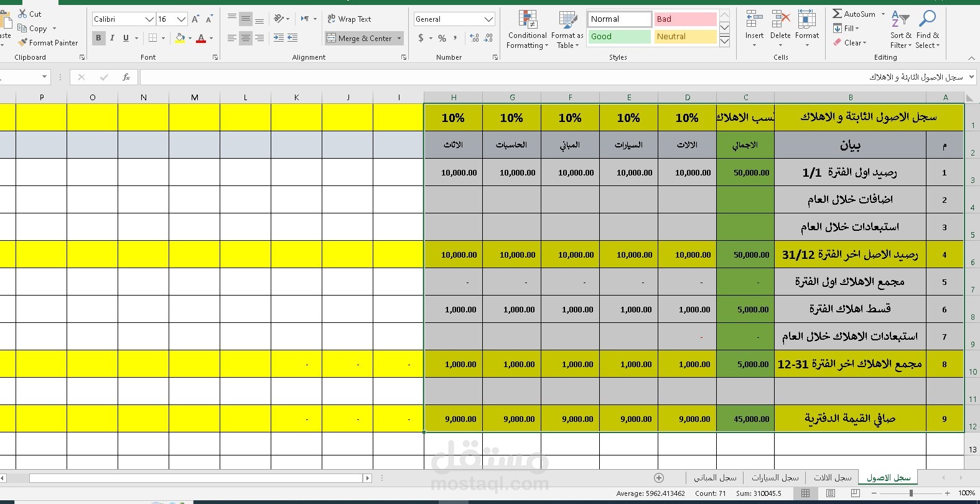Screen dimensions: 980x504
Task: Open the Borders icon
Action: 152,38
